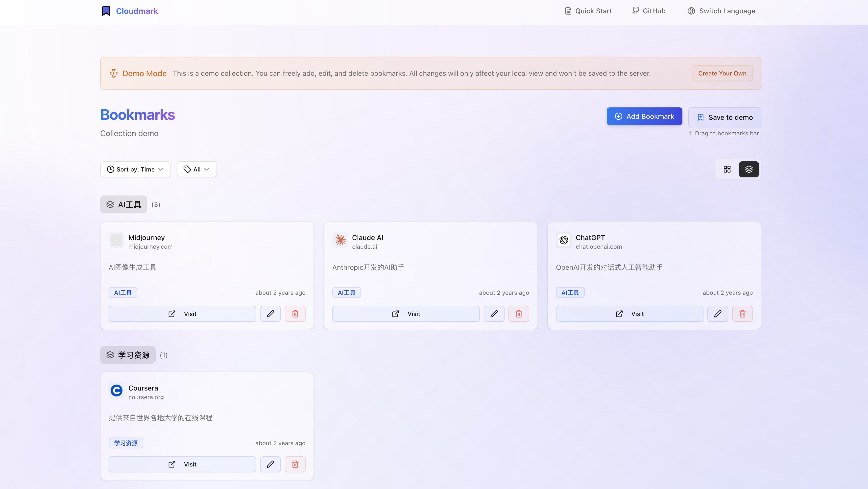This screenshot has width=868, height=489.
Task: Click the Save to demo bookmarklet
Action: [x=724, y=117]
